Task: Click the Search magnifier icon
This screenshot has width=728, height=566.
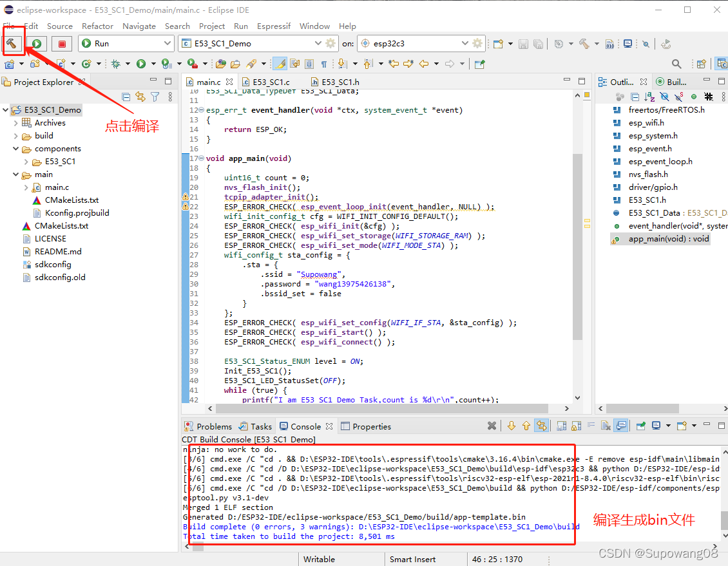Action: click(x=676, y=64)
